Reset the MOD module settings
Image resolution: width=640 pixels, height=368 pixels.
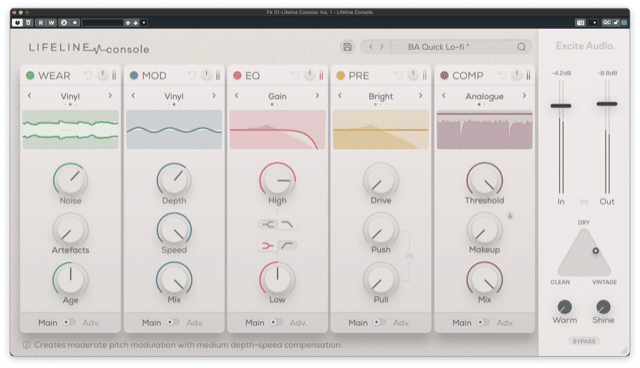tap(191, 75)
